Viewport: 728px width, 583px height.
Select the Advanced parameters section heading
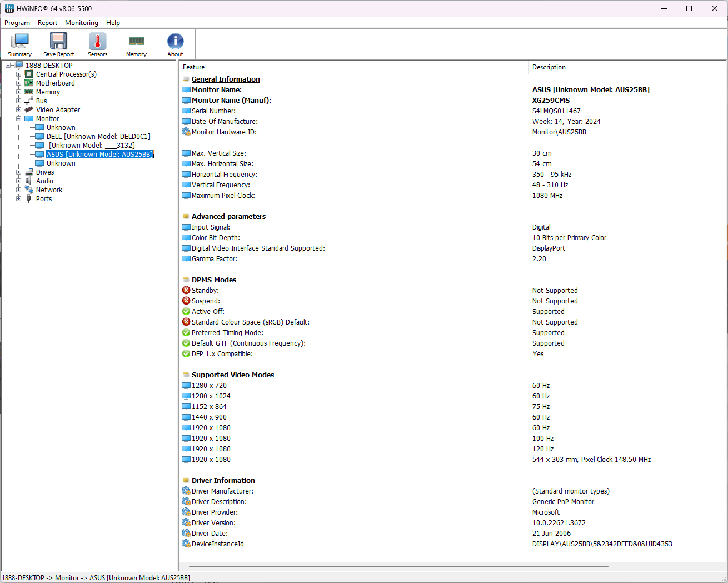pos(228,217)
